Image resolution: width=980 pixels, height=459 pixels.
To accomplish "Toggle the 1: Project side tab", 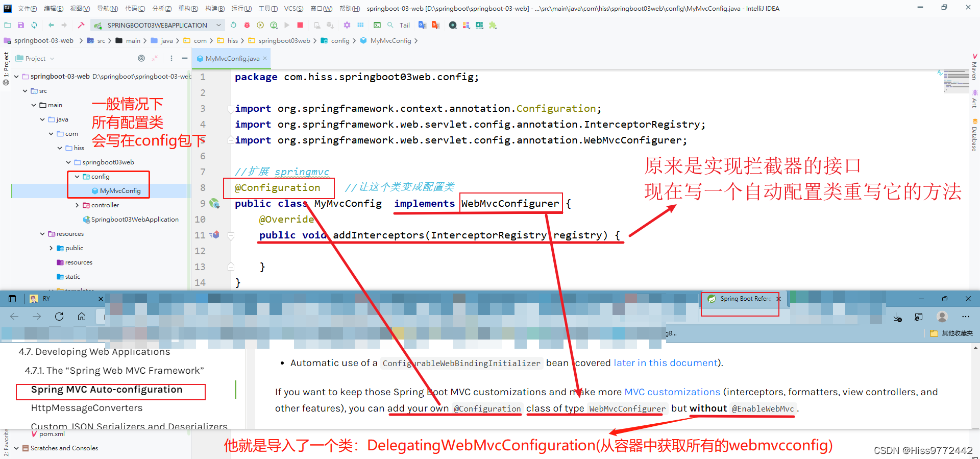I will click(6, 65).
